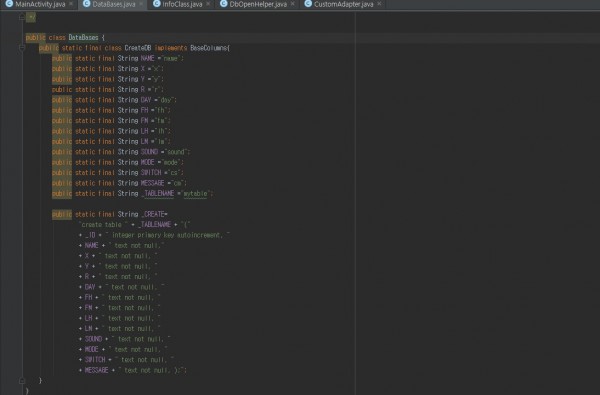The width and height of the screenshot is (600, 395).
Task: Click the class icon on DataBases.java tab
Action: click(86, 4)
